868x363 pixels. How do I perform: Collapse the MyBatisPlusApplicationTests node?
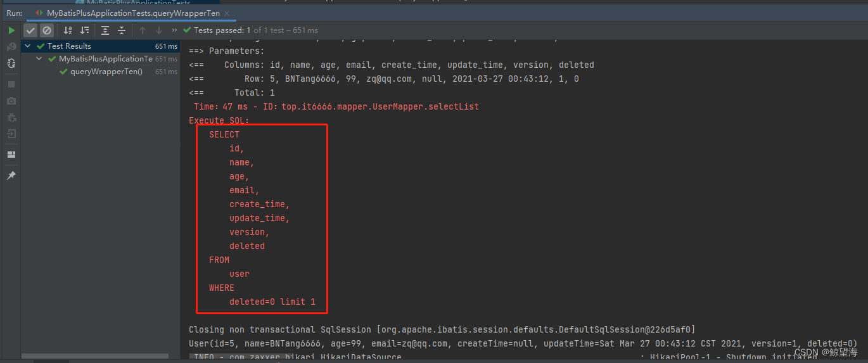(39, 59)
